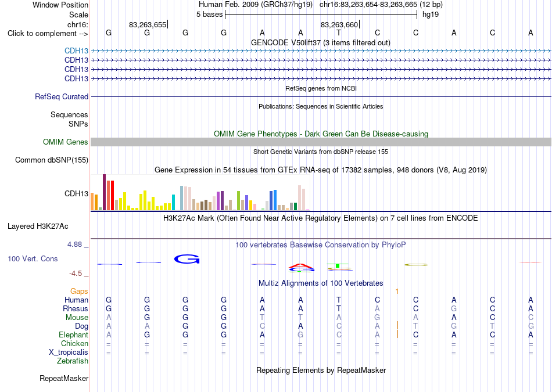Select the Rhesus alignment row label
Viewport: 552px width, 392px height.
tap(76, 308)
